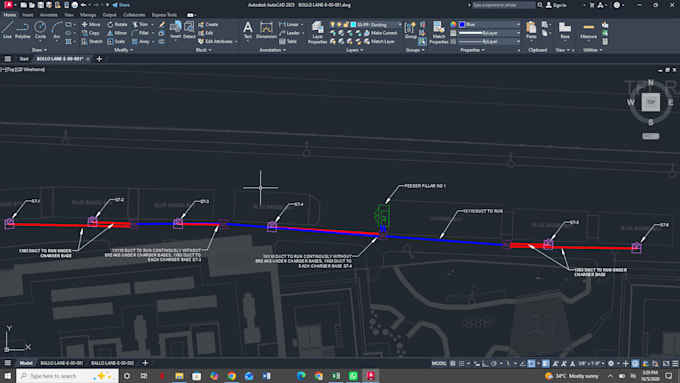Toggle ortho mode in status bar
The image size is (680, 383).
click(485, 363)
